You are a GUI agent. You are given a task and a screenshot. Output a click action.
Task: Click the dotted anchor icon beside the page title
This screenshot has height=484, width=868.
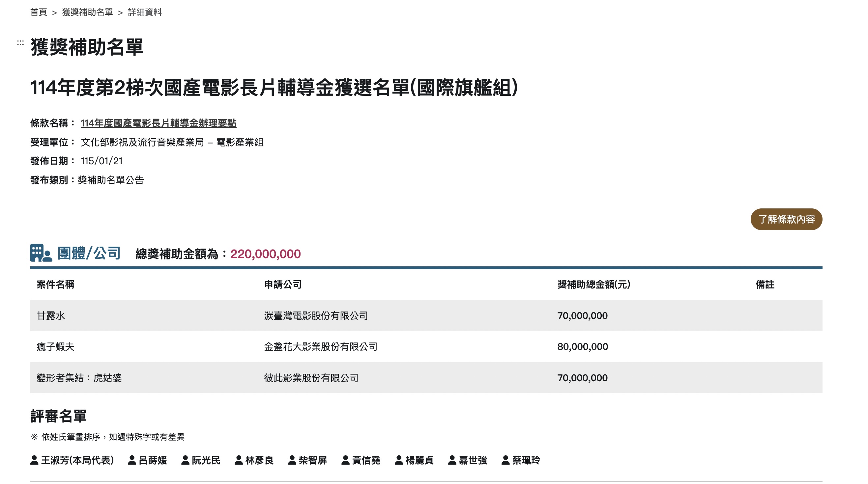pos(20,43)
